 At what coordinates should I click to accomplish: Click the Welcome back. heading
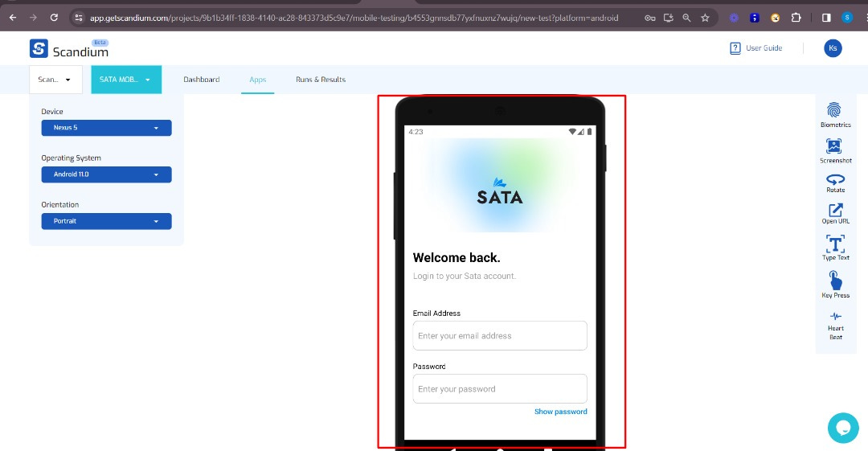coord(457,257)
